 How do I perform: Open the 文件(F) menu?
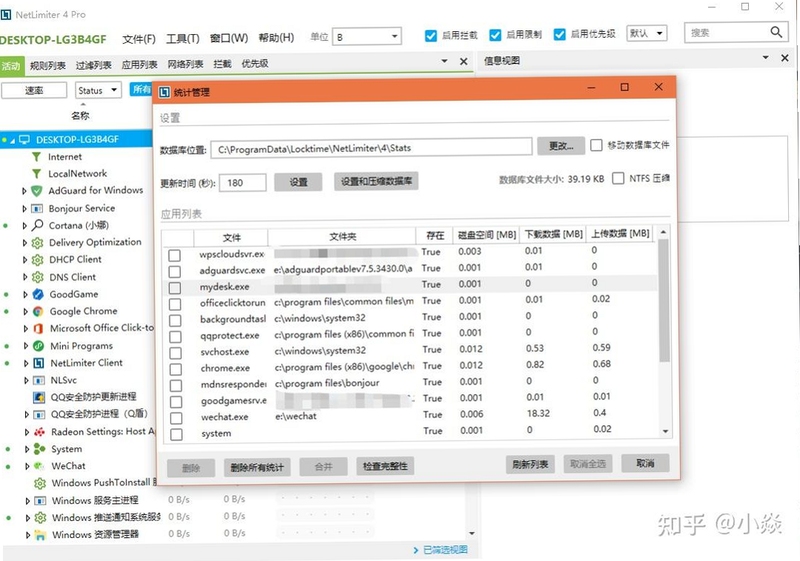point(139,39)
